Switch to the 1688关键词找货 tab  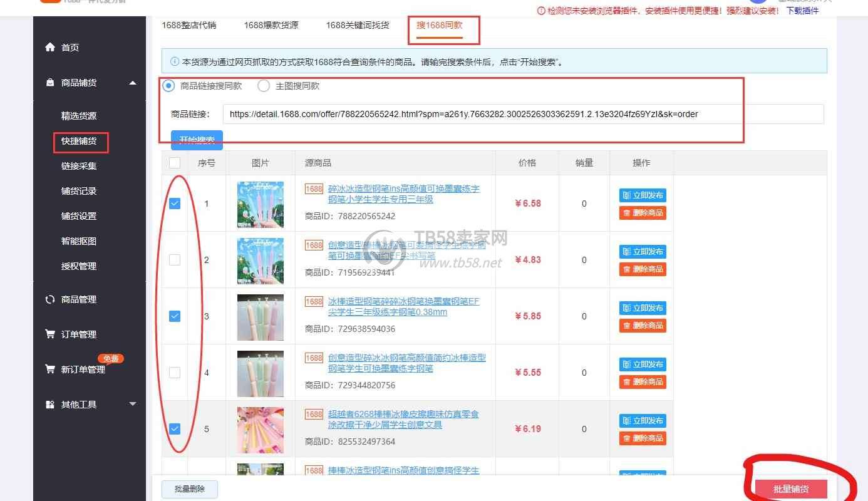click(357, 25)
